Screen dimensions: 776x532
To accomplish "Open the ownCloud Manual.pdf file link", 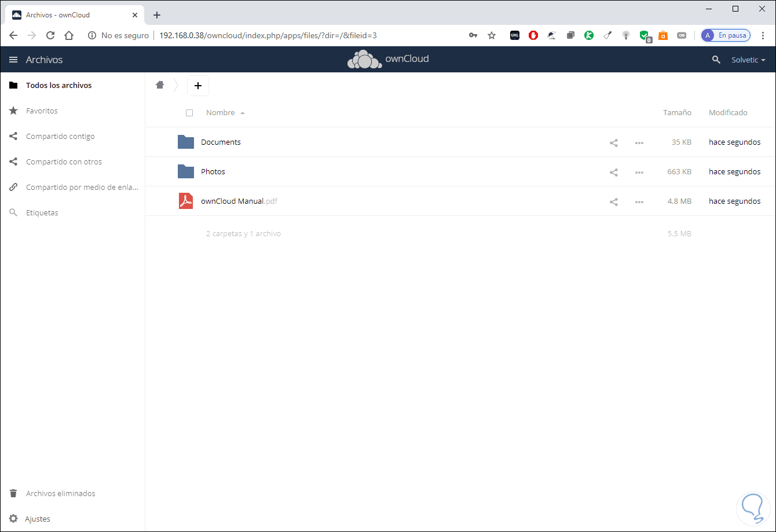I will (239, 201).
